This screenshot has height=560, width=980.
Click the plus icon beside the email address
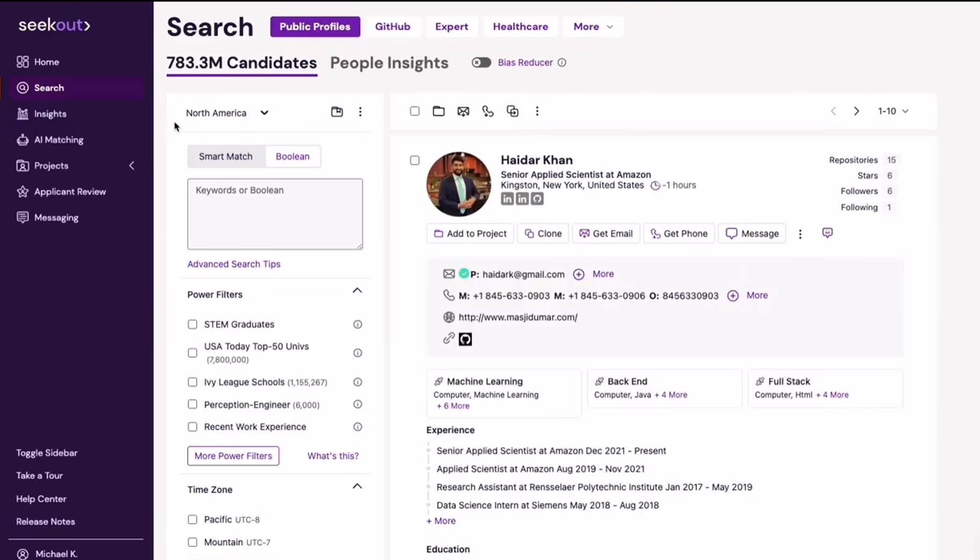(x=579, y=274)
